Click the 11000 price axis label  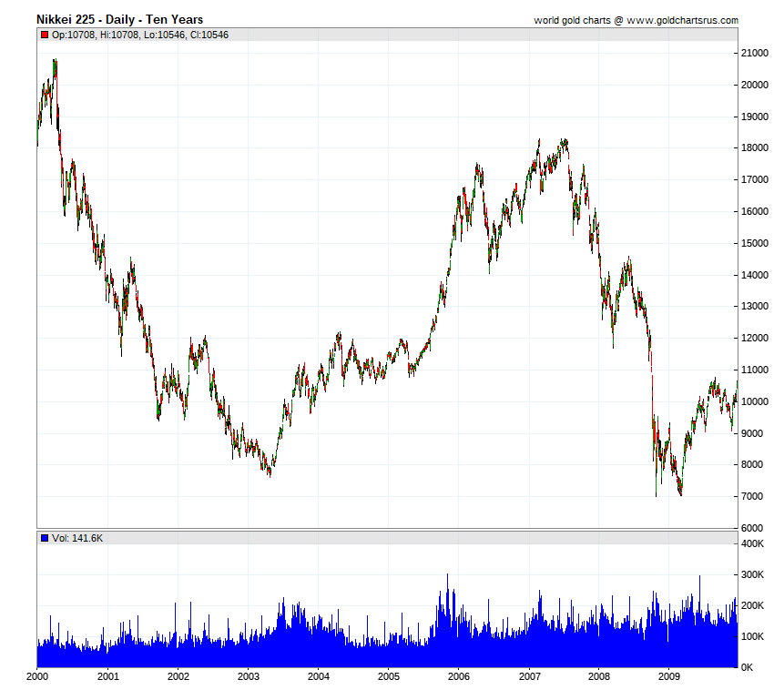(755, 370)
